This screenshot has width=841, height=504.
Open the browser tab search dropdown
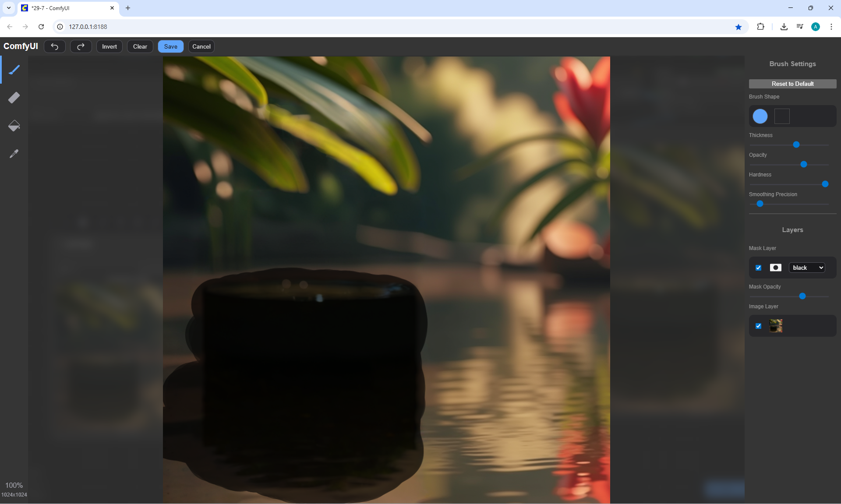pyautogui.click(x=8, y=8)
